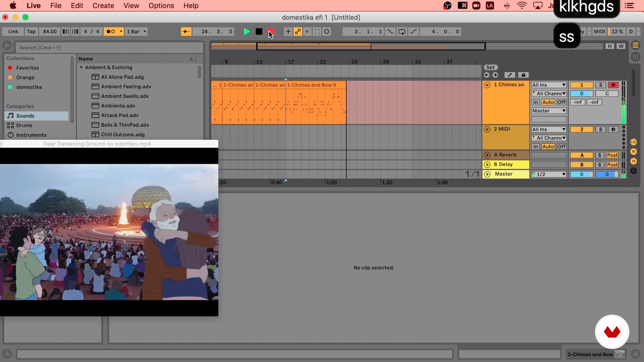Open Master track 1/2 output dropdown

pos(549,174)
